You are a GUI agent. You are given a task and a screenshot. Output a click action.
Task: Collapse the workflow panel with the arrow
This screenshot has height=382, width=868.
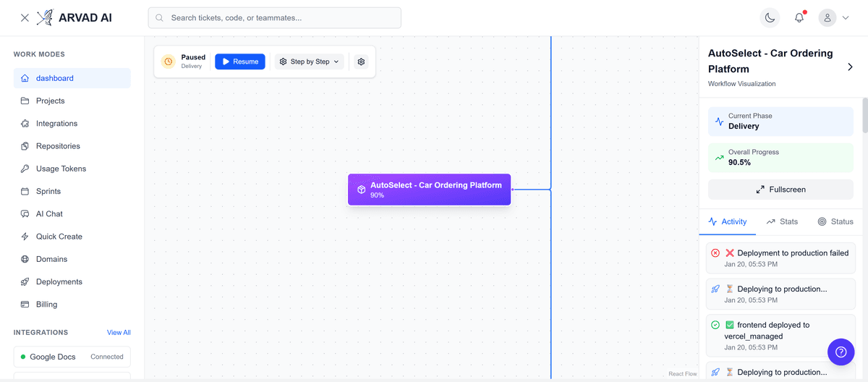(x=850, y=67)
